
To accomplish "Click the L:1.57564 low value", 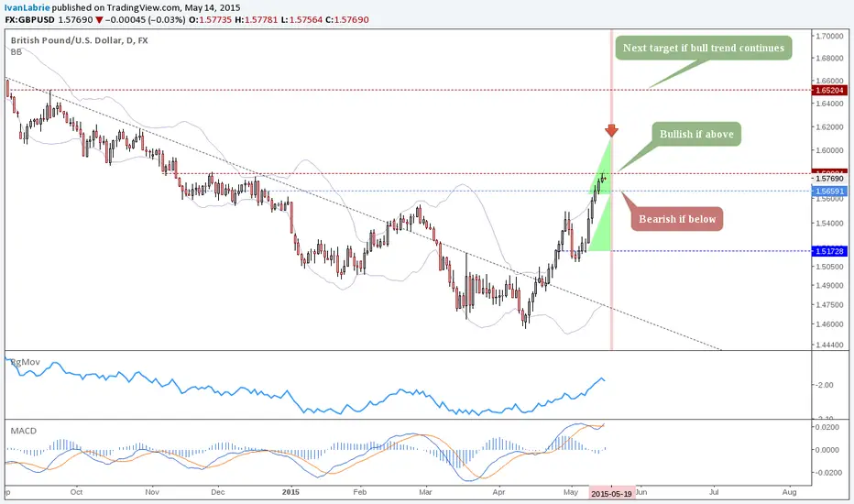I will click(301, 19).
